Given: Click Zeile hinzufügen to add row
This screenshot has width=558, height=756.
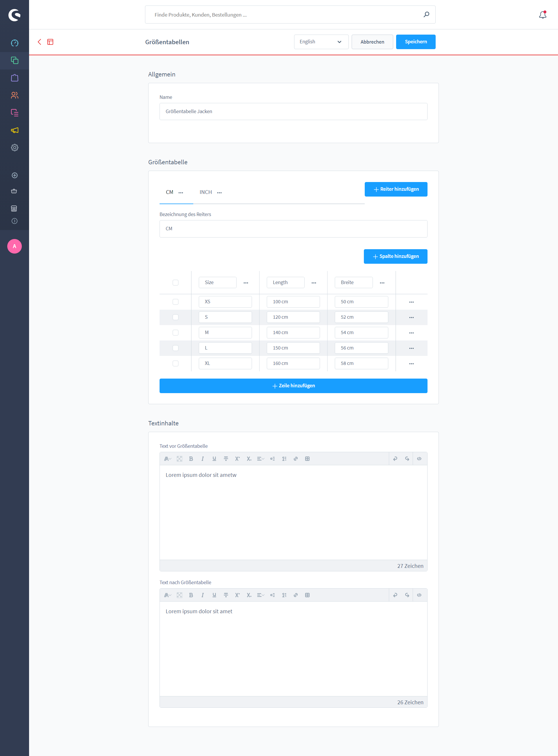Looking at the screenshot, I should (293, 386).
